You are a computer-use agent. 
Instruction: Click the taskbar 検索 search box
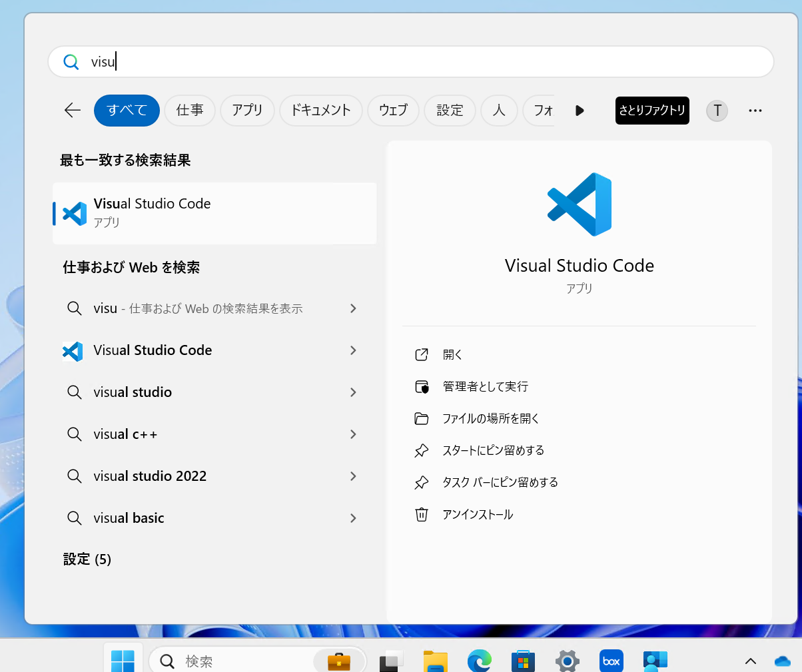pos(257,661)
